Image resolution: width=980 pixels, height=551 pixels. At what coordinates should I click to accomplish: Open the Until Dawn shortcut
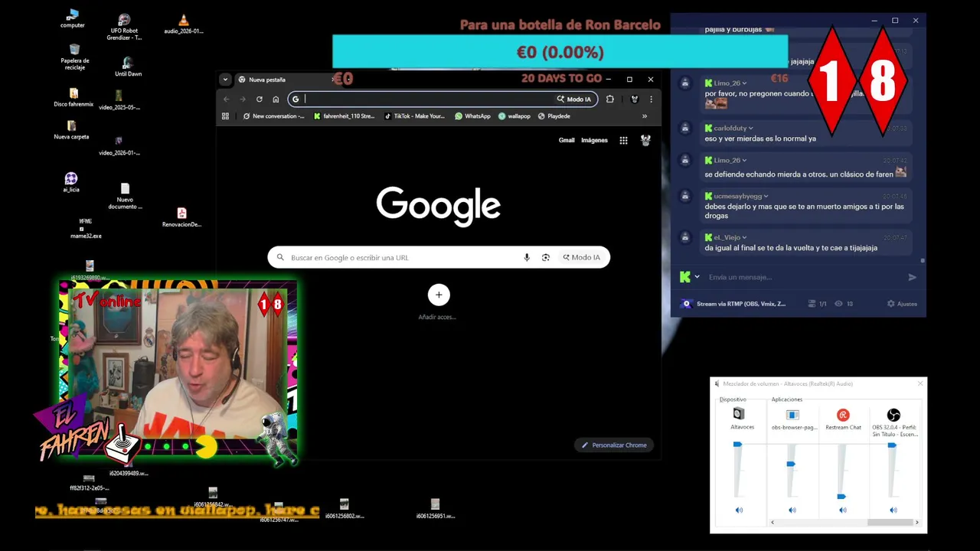click(128, 67)
